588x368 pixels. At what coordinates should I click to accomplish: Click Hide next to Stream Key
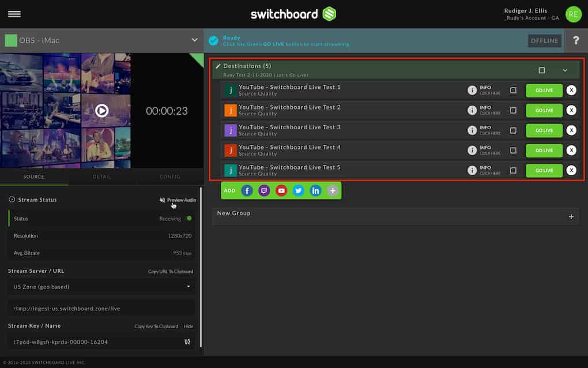click(x=189, y=326)
